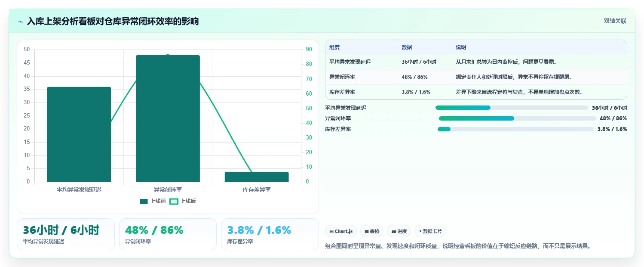Click the lightning icon beside the dashboard title
Image resolution: width=644 pixels, height=267 pixels.
click(x=20, y=21)
